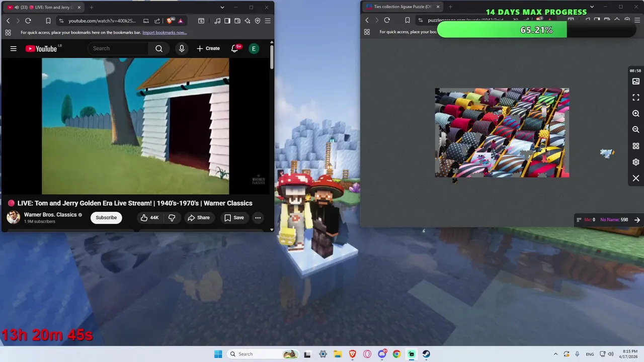Open Brave VPN shield icon
Viewport: 644px width, 362px height.
[258, 21]
